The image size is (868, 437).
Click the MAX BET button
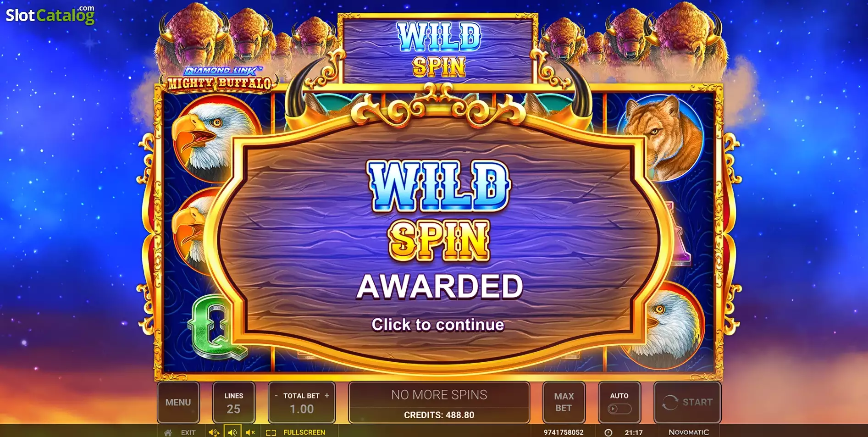(x=564, y=402)
